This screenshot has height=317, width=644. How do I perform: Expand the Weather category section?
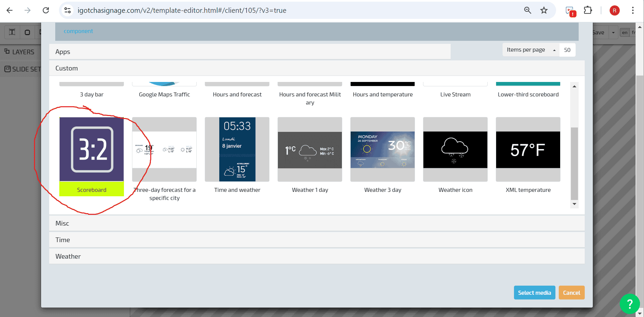(317, 256)
